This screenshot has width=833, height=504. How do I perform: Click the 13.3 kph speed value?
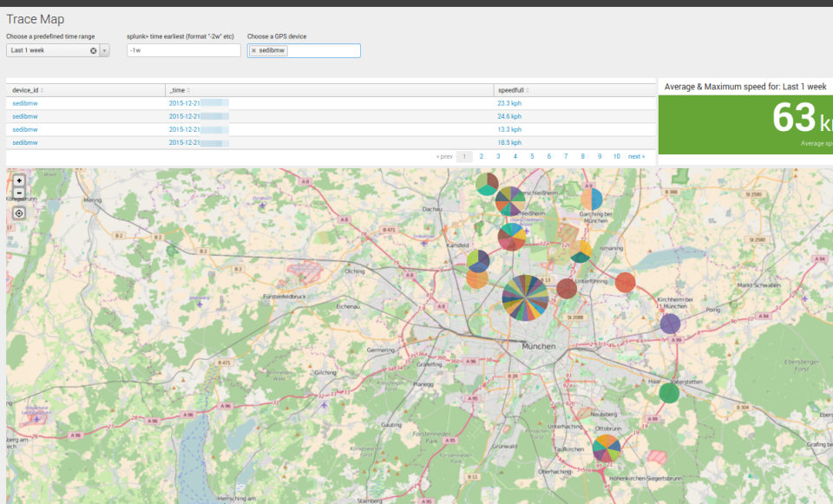509,129
